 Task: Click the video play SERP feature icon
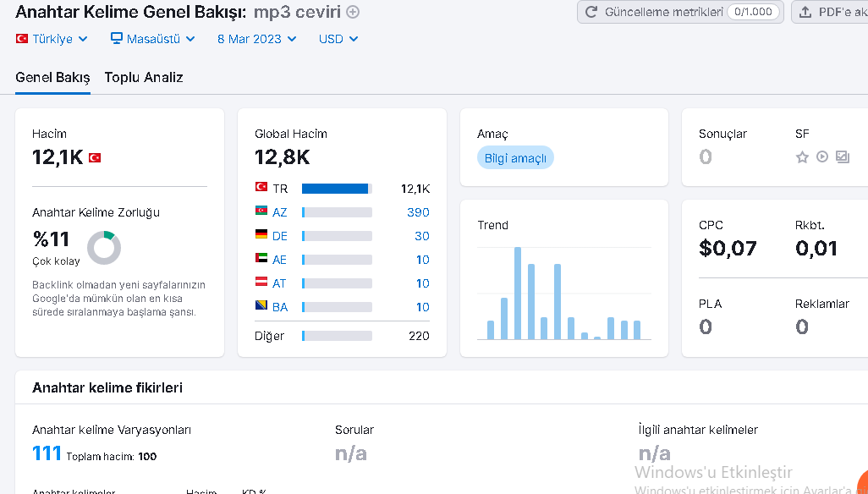(x=822, y=156)
